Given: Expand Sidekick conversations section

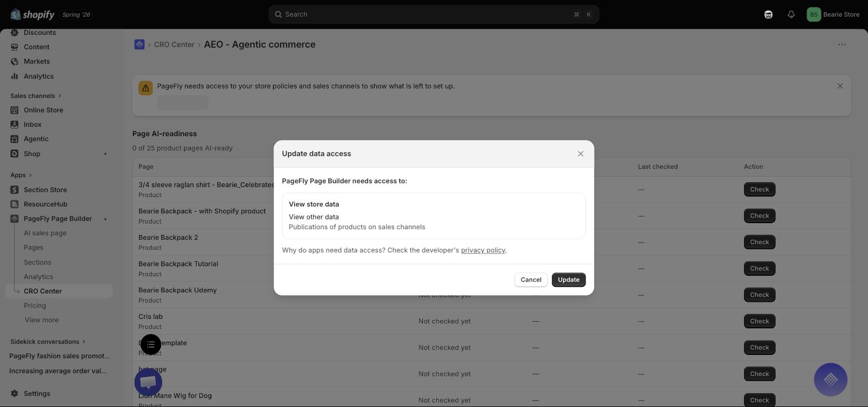Looking at the screenshot, I should [48, 342].
